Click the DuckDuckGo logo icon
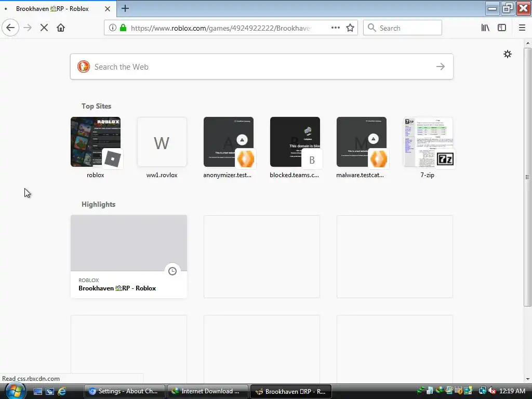Image resolution: width=532 pixels, height=399 pixels. pos(84,67)
